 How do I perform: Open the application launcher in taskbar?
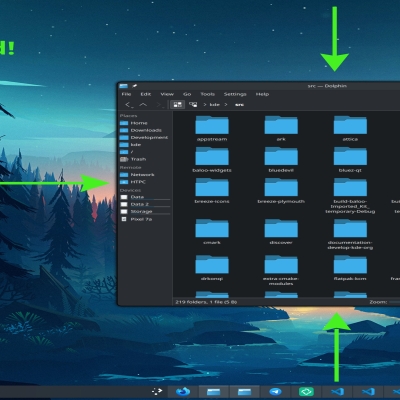tap(157, 391)
